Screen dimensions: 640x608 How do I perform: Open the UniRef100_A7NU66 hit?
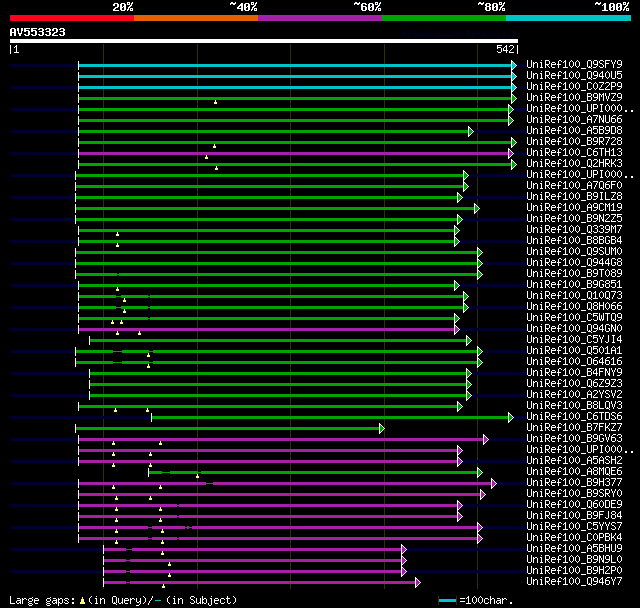tap(574, 120)
